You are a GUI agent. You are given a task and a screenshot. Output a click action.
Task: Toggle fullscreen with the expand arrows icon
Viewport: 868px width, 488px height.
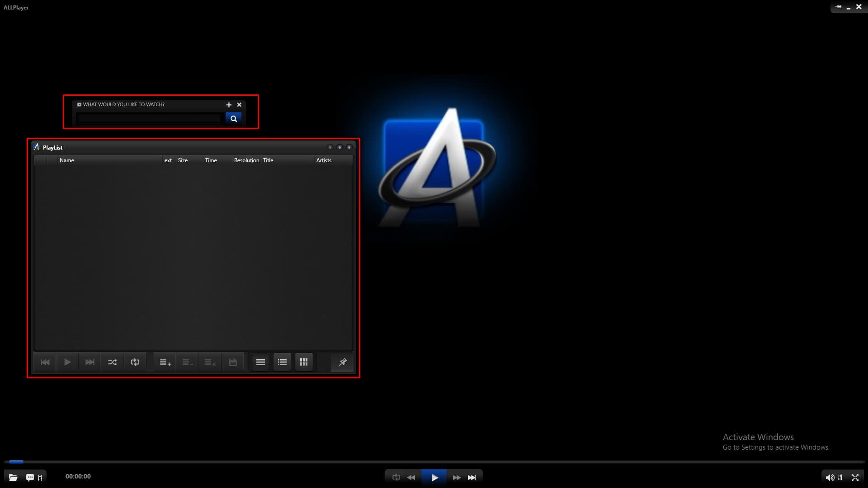tap(855, 477)
